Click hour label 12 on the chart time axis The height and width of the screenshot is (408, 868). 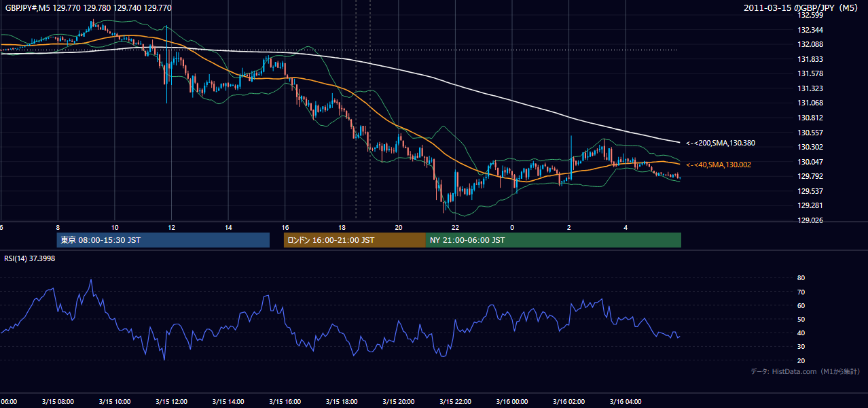tap(172, 228)
